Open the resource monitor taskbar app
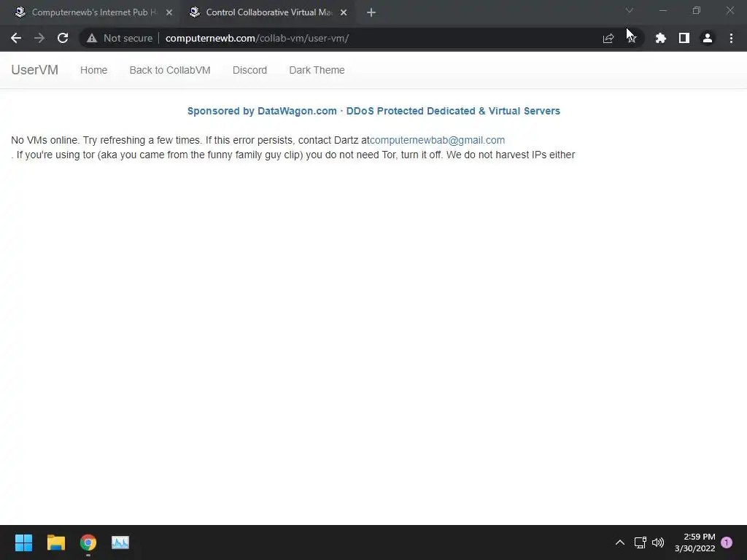 tap(120, 542)
